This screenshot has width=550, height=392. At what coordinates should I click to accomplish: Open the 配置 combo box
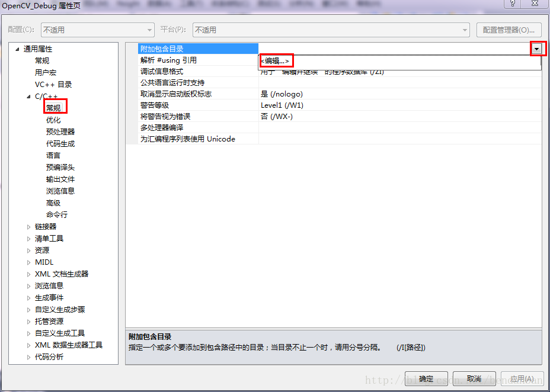[98, 30]
